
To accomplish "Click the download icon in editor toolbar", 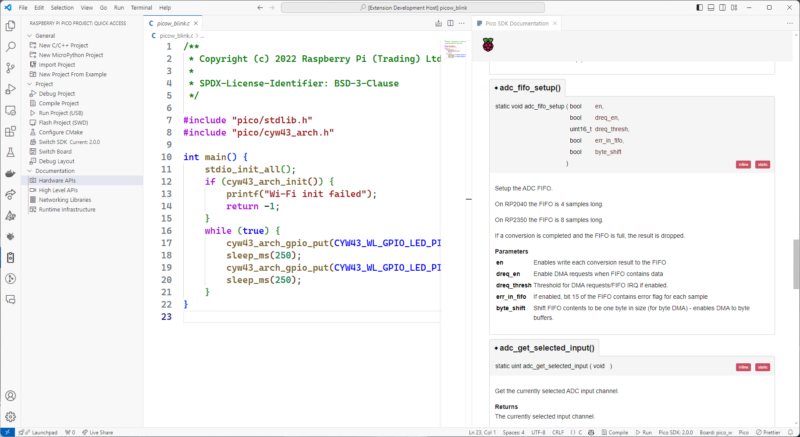I will [438, 23].
